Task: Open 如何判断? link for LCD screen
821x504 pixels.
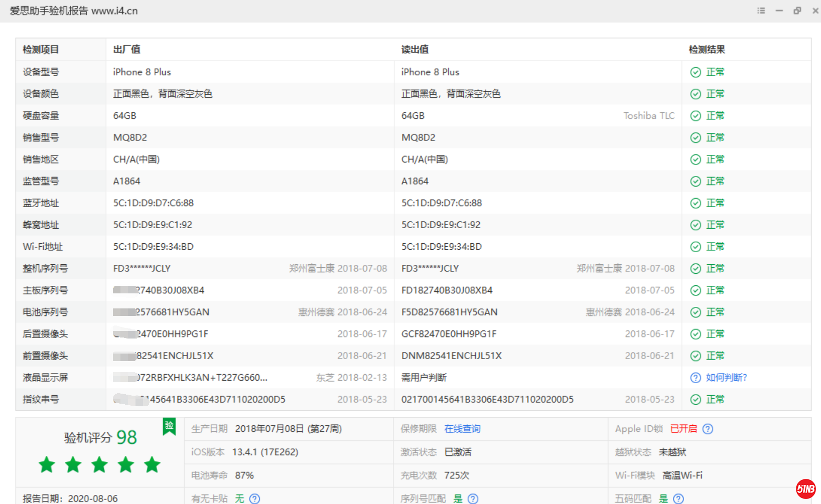Action: coord(726,378)
